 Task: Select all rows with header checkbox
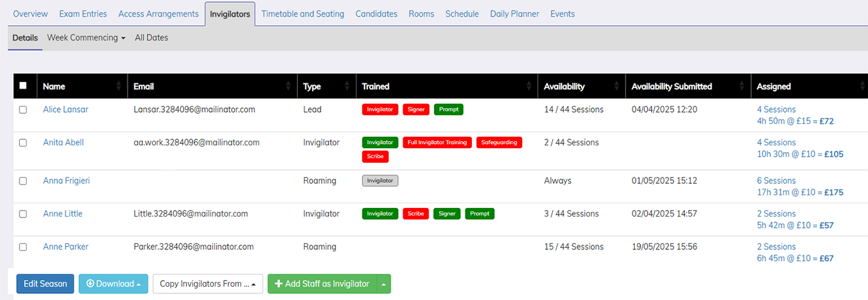click(23, 85)
